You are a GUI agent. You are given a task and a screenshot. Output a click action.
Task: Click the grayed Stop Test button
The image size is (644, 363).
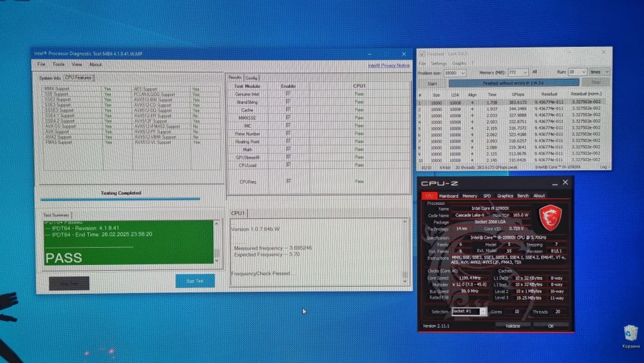pyautogui.click(x=69, y=283)
